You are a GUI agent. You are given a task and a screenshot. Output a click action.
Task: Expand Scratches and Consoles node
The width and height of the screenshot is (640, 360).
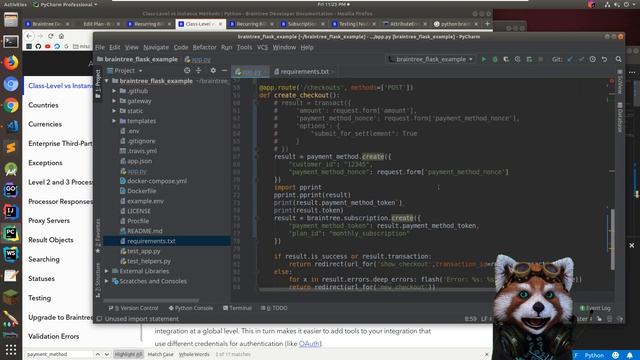tap(107, 281)
